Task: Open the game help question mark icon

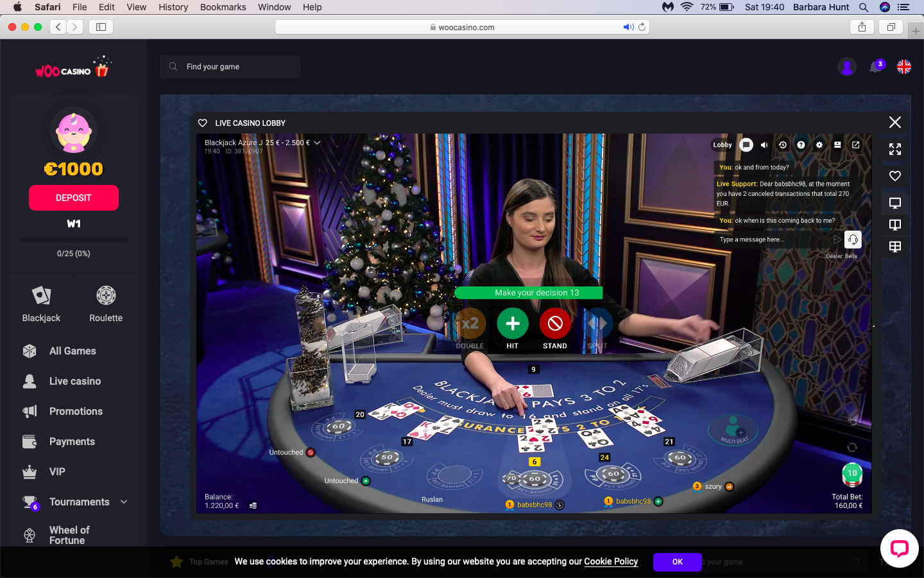Action: [801, 145]
